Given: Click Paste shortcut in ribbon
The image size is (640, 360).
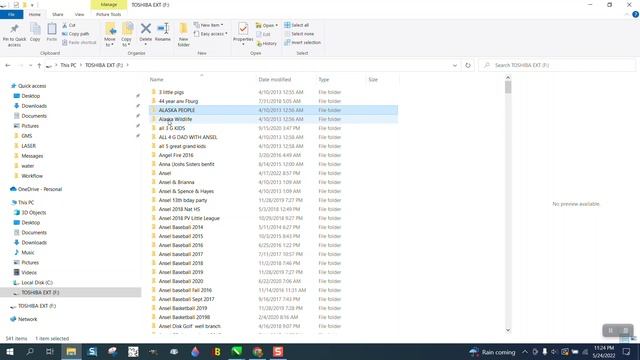Looking at the screenshot, I should coord(79,42).
